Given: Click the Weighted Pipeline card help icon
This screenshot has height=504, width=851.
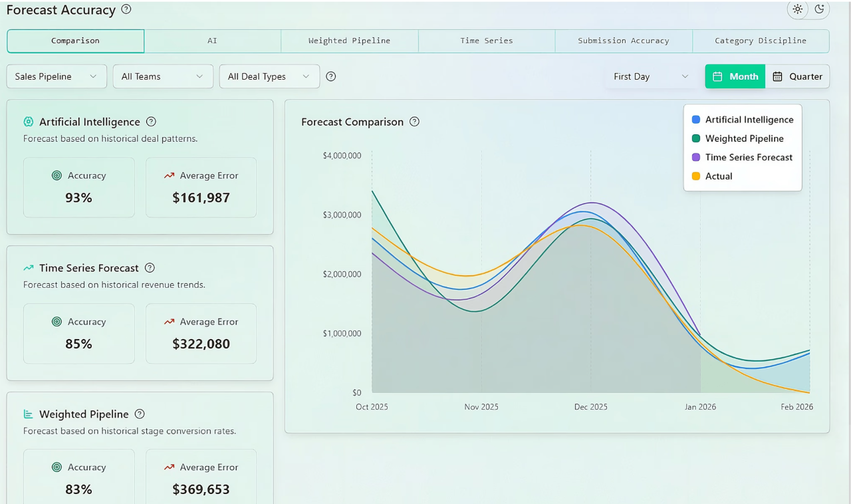Looking at the screenshot, I should [140, 414].
